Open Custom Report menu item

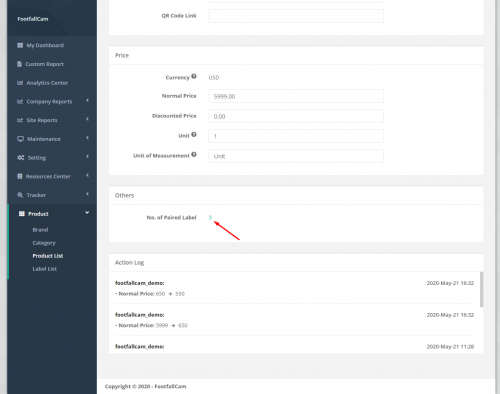pyautogui.click(x=44, y=64)
